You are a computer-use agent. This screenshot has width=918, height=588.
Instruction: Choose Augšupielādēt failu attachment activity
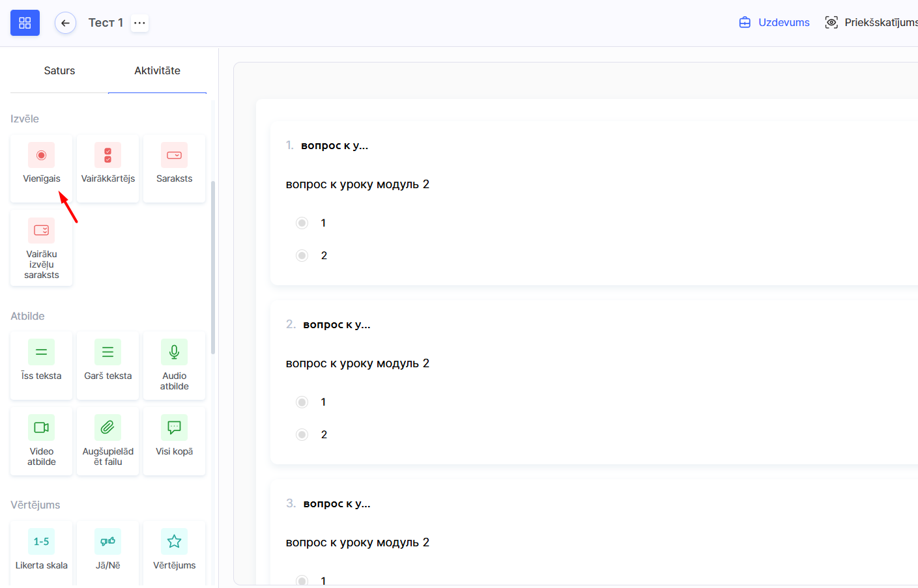click(x=108, y=440)
